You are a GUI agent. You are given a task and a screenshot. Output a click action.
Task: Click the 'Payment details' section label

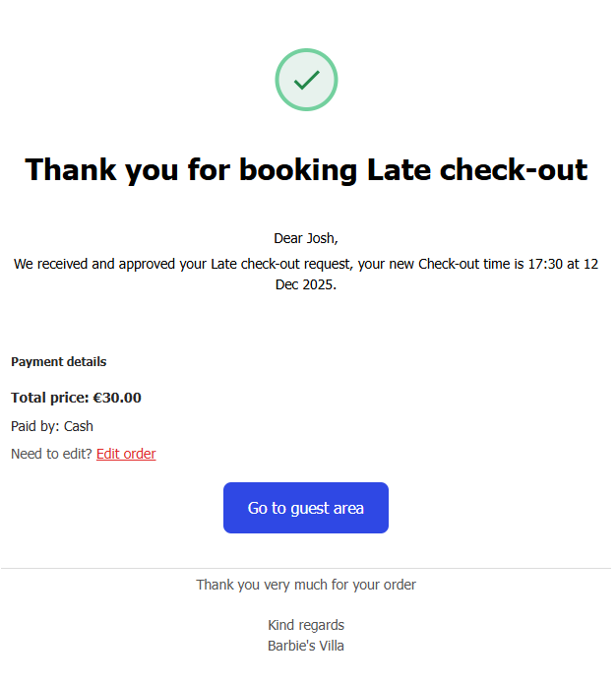point(59,362)
